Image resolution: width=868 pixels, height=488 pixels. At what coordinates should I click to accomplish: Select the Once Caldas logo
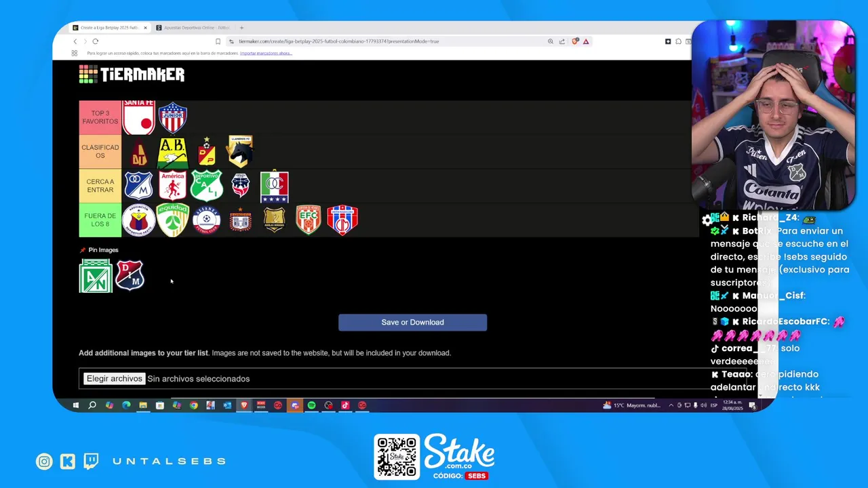[x=275, y=186]
